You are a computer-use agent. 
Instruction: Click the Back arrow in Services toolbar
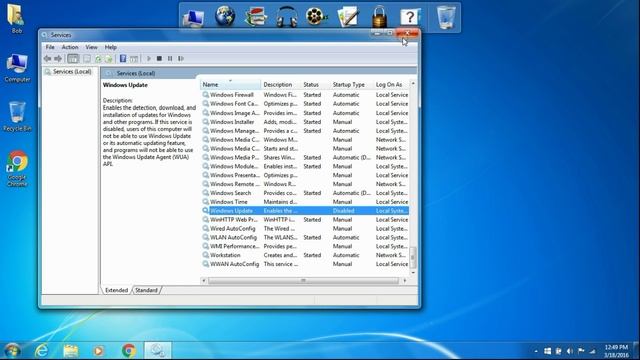47,59
